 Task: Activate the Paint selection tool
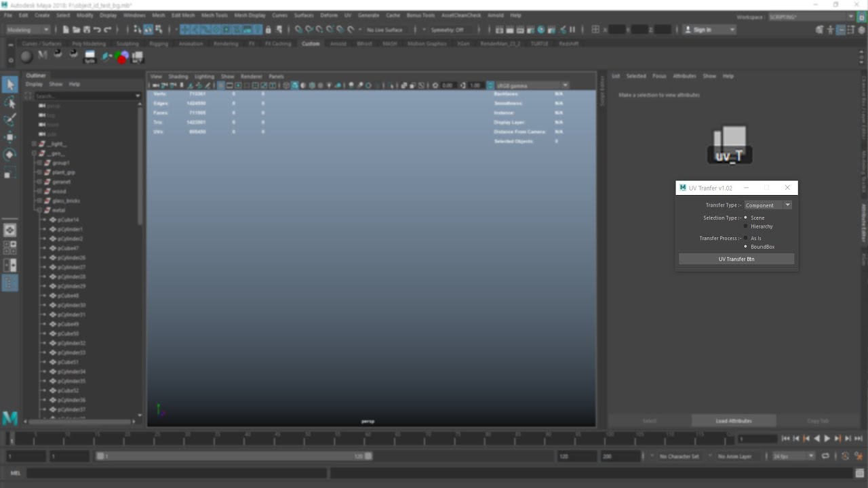9,120
